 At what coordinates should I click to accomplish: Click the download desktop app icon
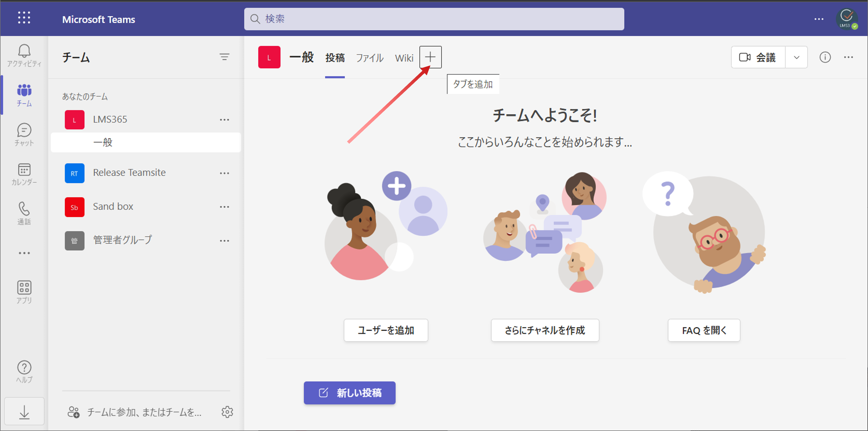pos(24,411)
